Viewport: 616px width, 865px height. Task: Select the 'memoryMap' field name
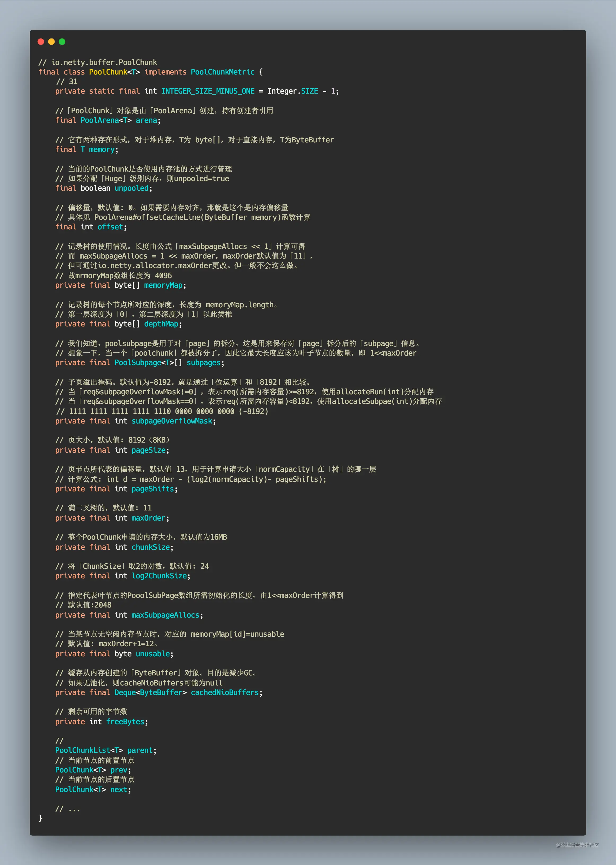164,285
